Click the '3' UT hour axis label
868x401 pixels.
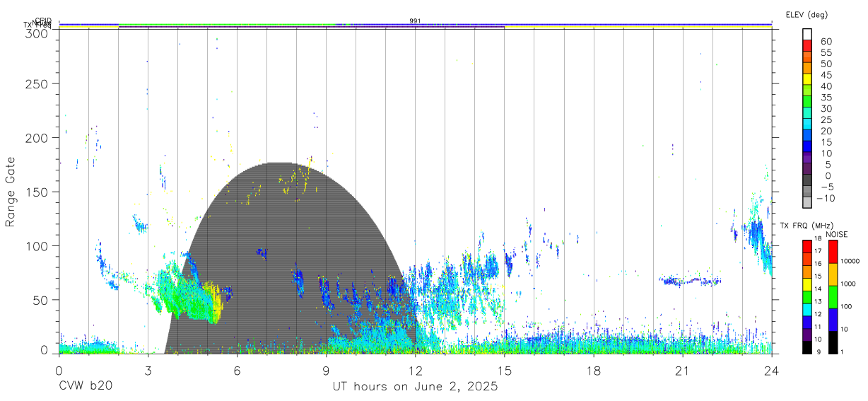(148, 370)
